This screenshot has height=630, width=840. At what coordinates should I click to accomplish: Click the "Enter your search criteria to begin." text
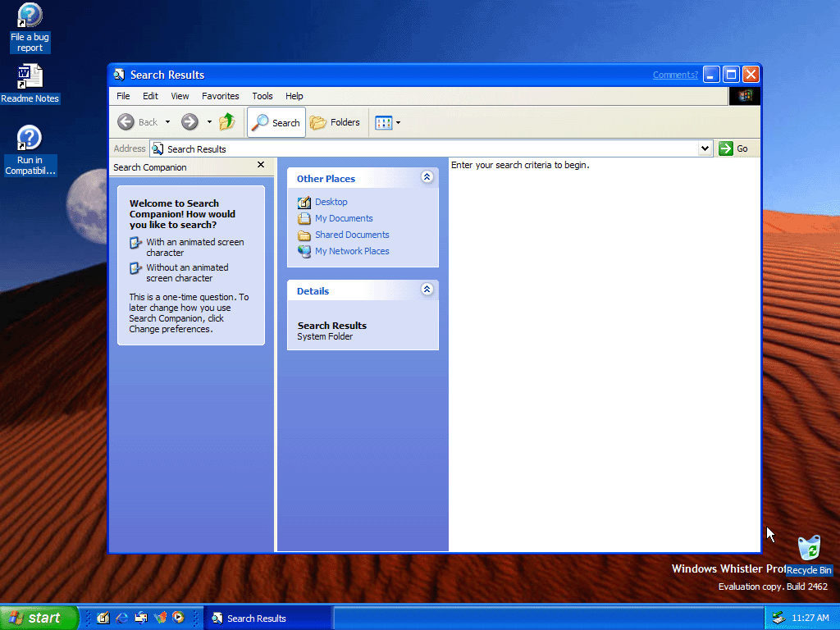520,165
